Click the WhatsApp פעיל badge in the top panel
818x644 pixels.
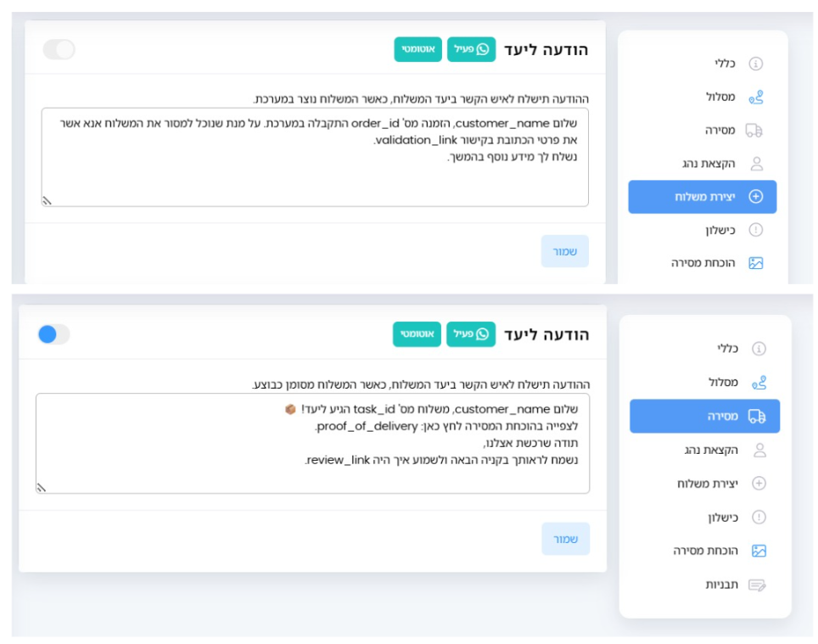(x=471, y=49)
